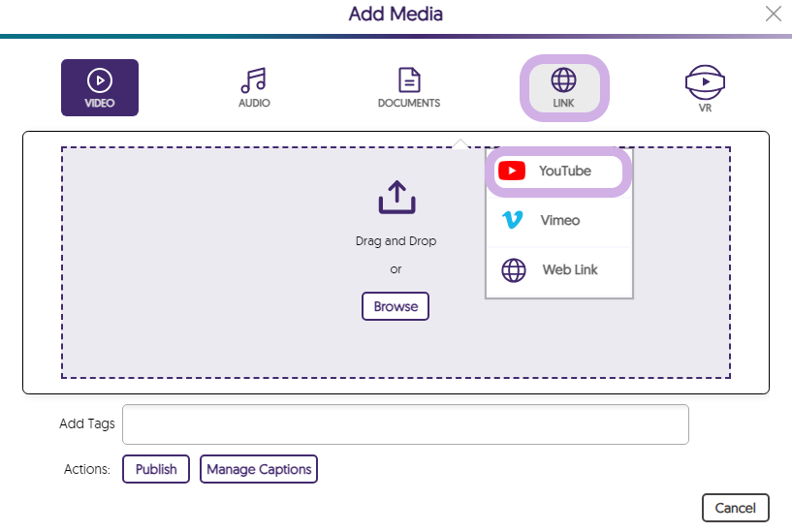Screen dimensions: 792x532
Task: Click the Link globe icon
Action: [x=563, y=78]
